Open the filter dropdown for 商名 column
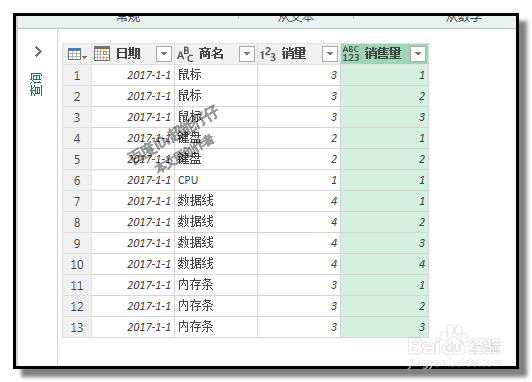The width and height of the screenshot is (532, 382). pos(247,54)
